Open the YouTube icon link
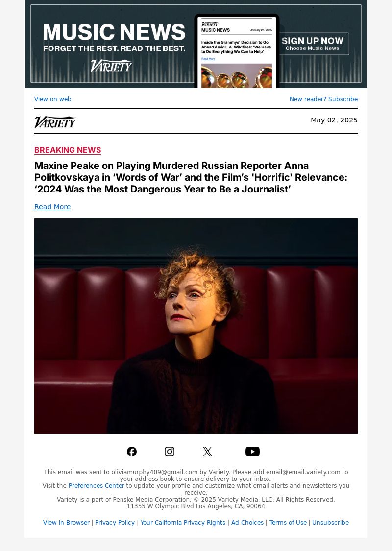 (252, 452)
